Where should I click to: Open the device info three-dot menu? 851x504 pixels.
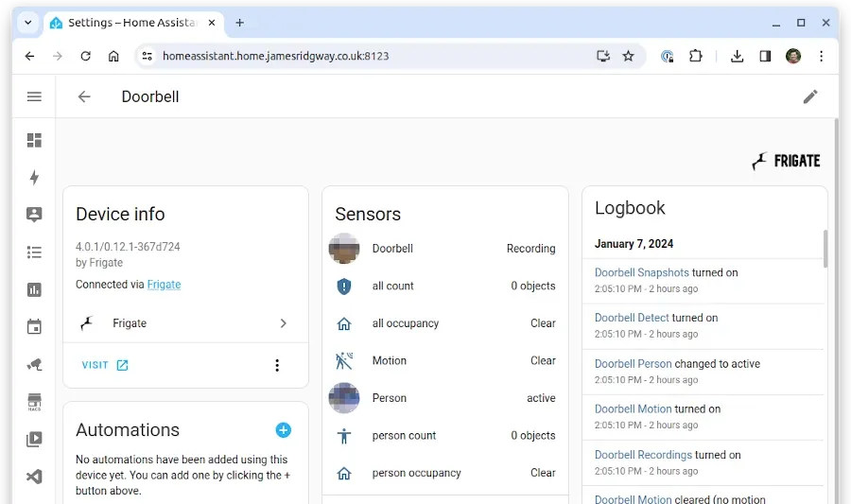(277, 365)
